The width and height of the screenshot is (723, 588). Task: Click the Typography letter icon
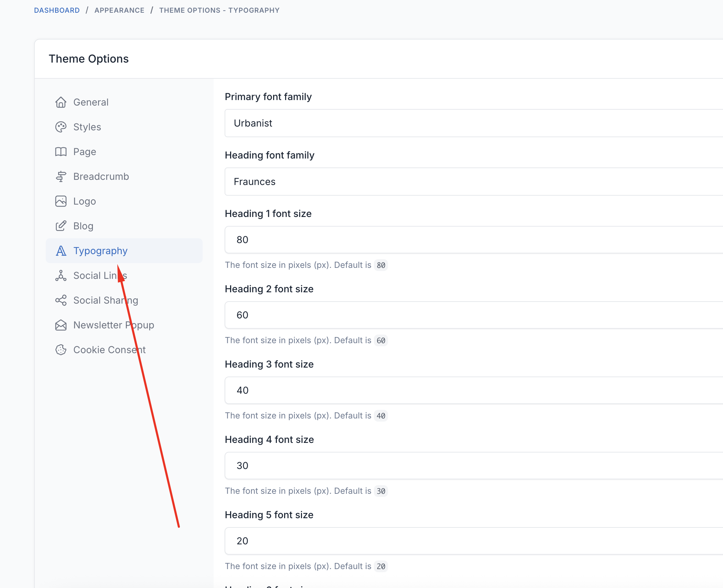tap(61, 251)
